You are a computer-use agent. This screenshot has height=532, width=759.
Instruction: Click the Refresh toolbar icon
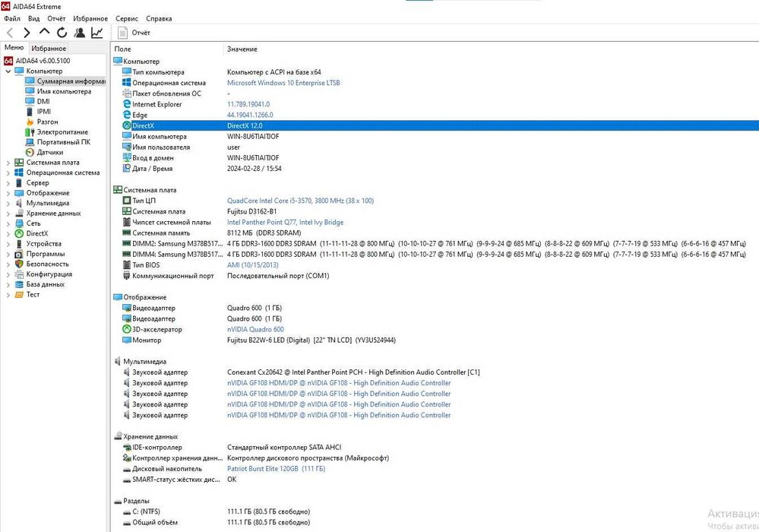point(62,33)
